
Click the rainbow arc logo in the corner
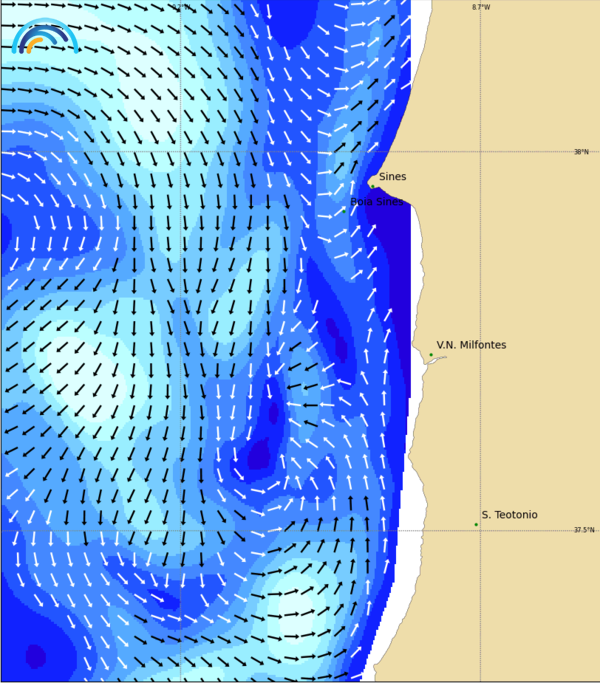[x=45, y=36]
